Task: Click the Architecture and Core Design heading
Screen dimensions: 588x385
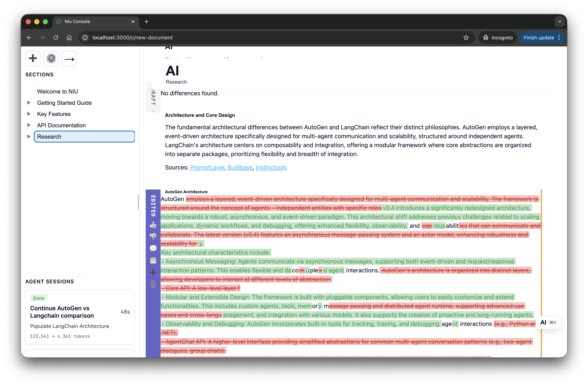Action: tap(200, 115)
